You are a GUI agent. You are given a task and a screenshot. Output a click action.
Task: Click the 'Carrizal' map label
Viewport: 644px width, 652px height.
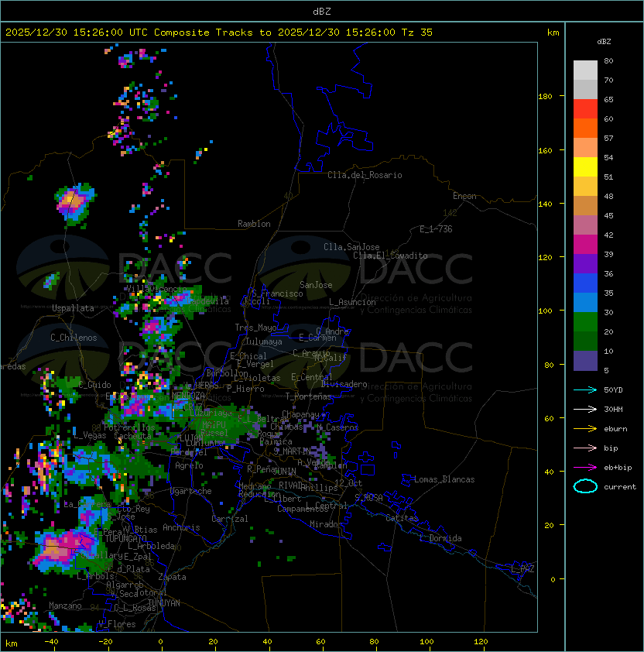click(229, 519)
